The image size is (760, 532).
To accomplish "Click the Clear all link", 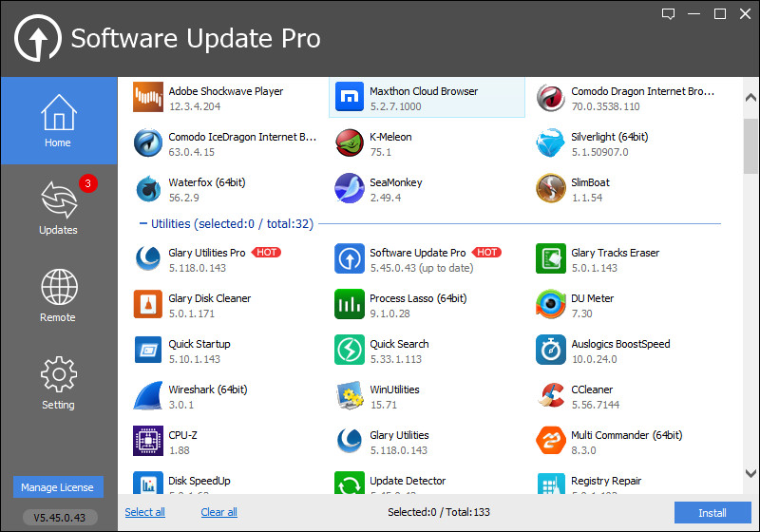I will 219,512.
